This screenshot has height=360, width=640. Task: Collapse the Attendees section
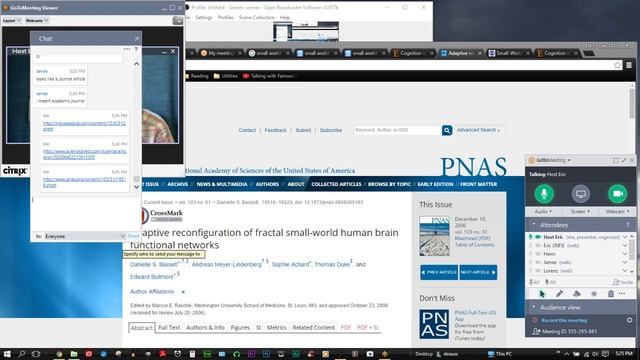tap(533, 225)
